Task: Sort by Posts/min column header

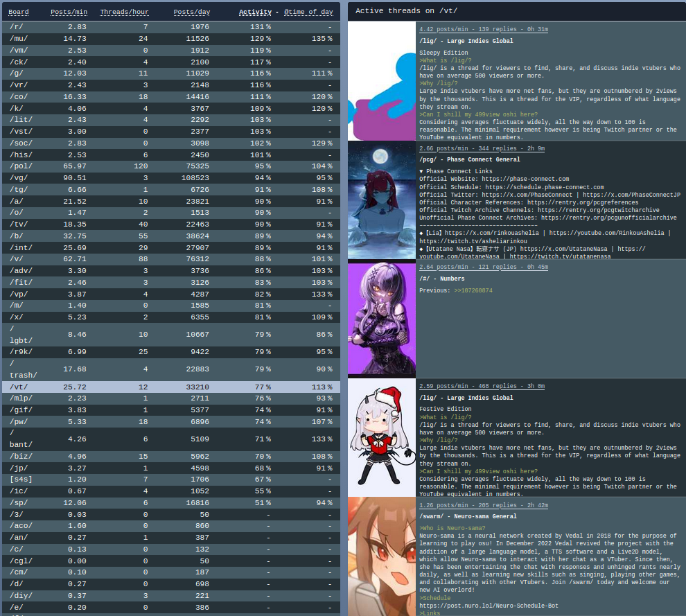Action: pyautogui.click(x=69, y=12)
